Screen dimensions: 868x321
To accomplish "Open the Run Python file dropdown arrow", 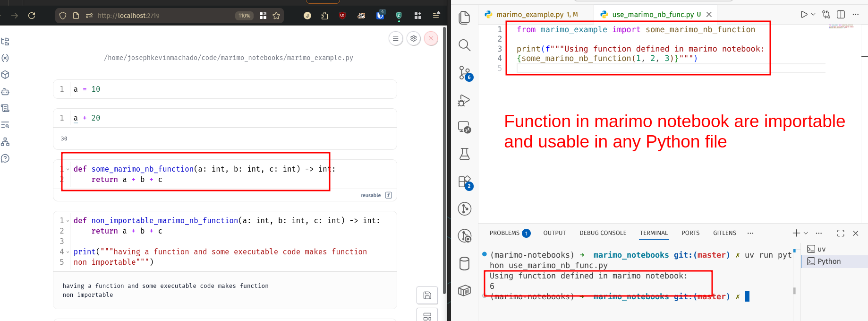I will pos(813,15).
